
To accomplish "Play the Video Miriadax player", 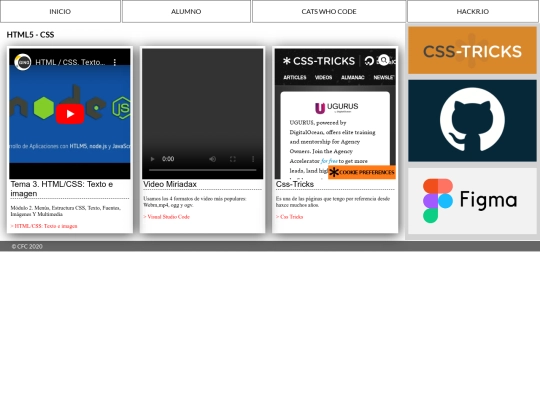I will pos(152,159).
